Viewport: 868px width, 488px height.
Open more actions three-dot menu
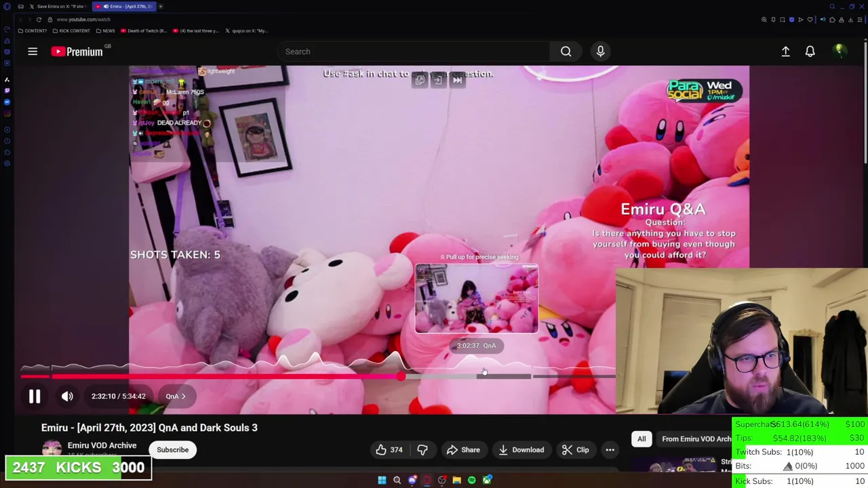coord(610,450)
